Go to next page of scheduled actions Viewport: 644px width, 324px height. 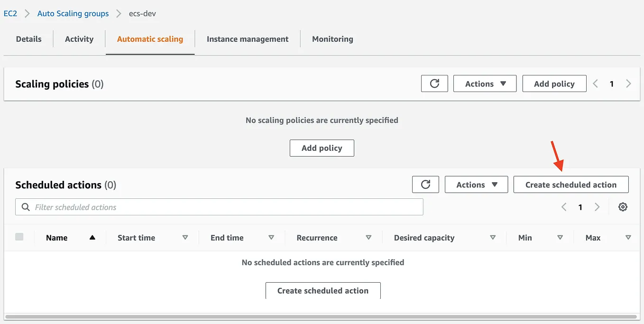(597, 207)
